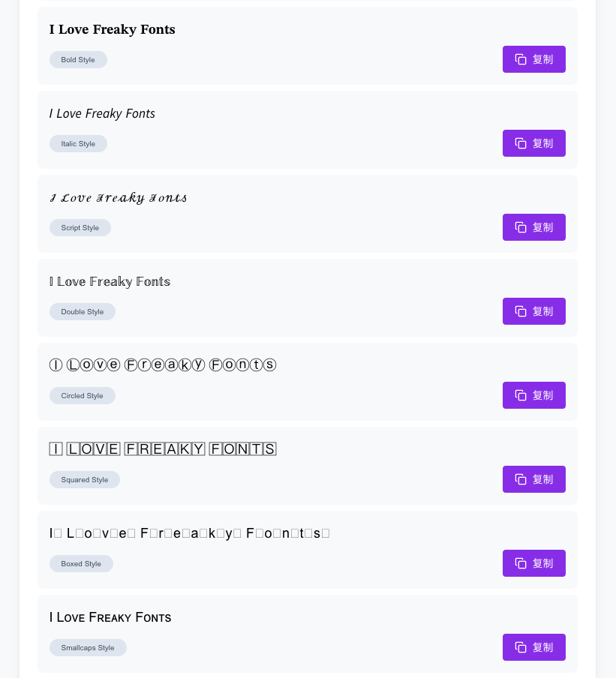Select the Italic Style tag
Viewport: 616px width, 678px height.
point(78,143)
